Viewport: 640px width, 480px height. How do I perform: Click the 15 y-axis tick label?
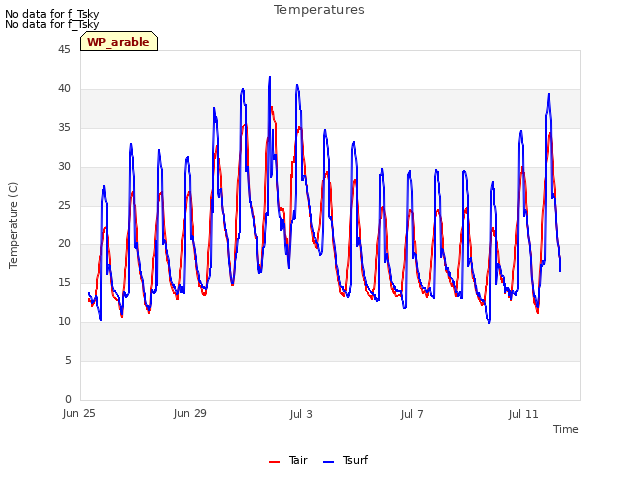[x=64, y=282]
